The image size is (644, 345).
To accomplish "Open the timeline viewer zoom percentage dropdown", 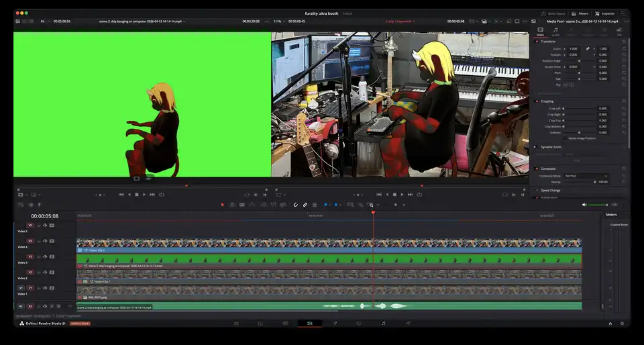I will (x=278, y=21).
